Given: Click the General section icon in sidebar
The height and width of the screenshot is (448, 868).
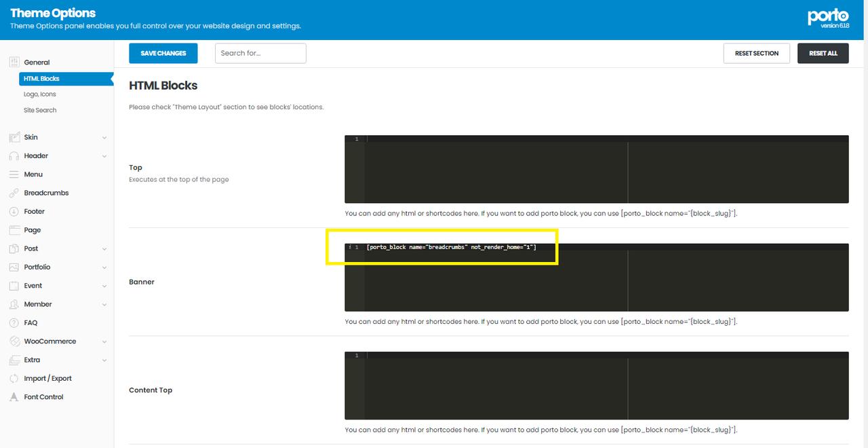Looking at the screenshot, I should (14, 62).
